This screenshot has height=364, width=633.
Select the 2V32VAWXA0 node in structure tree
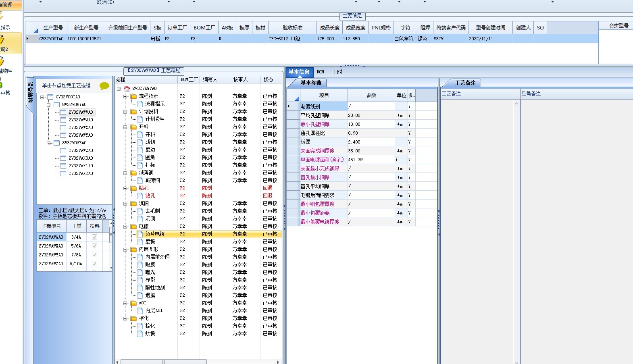81,127
